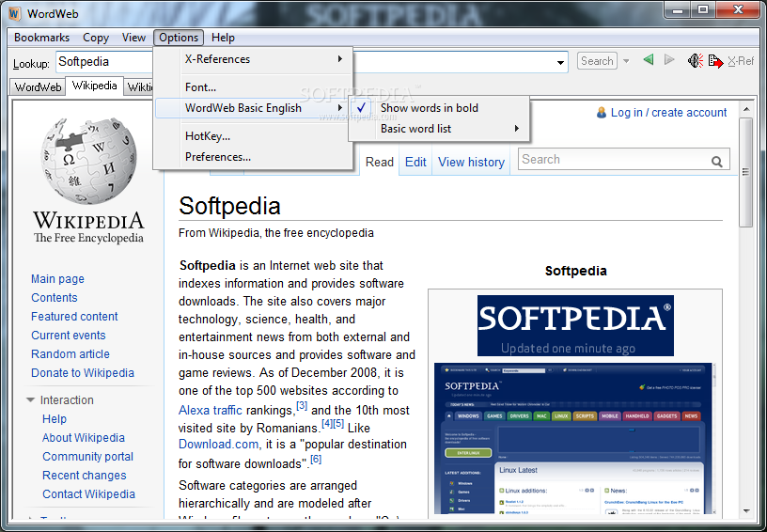767x532 pixels.
Task: Click the X-Ref toolbar button
Action: pyautogui.click(x=740, y=61)
